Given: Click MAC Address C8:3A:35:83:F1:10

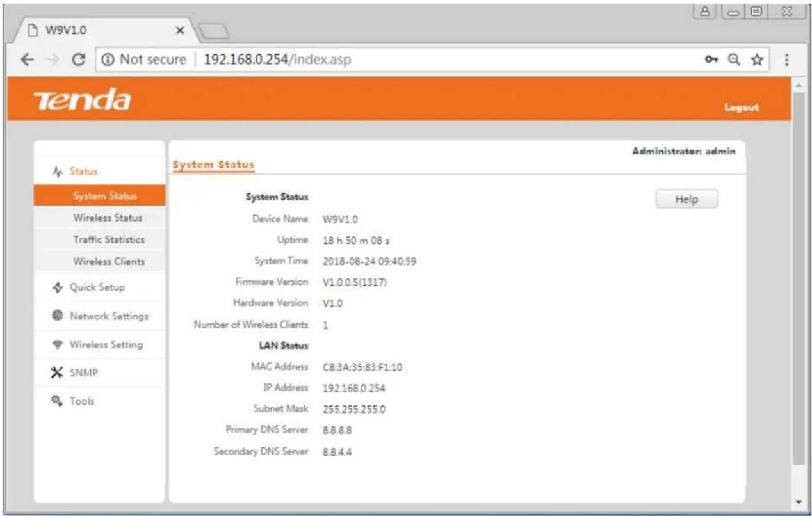Looking at the screenshot, I should tap(362, 367).
